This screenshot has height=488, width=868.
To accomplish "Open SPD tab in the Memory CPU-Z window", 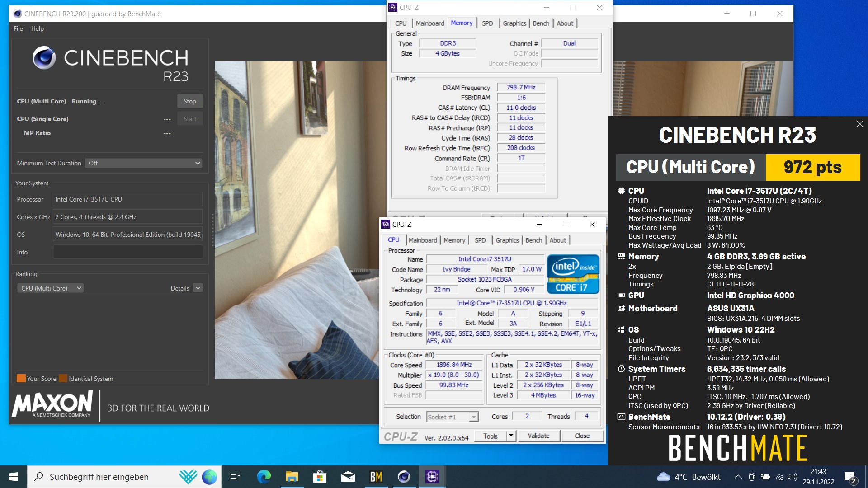I will [487, 23].
